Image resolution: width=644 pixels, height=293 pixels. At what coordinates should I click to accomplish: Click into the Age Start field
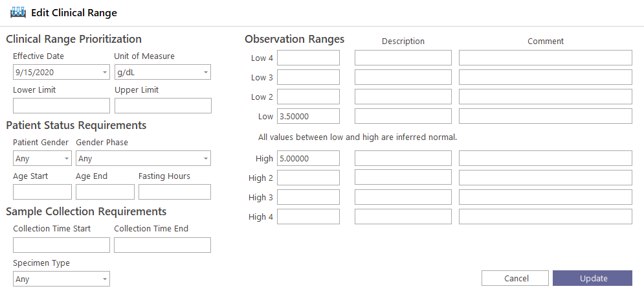click(42, 192)
